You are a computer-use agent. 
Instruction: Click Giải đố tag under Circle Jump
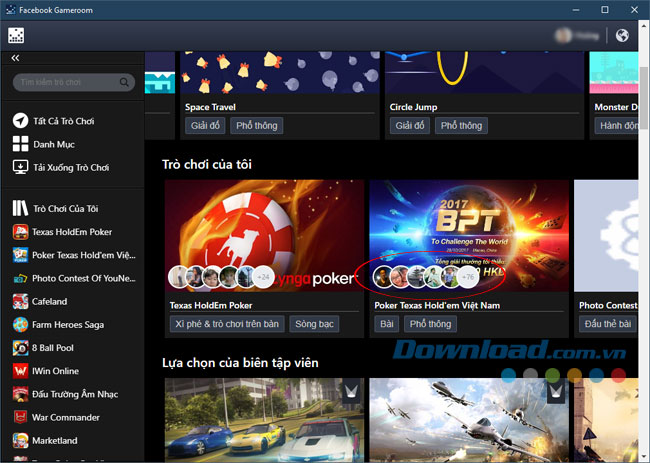click(x=410, y=126)
